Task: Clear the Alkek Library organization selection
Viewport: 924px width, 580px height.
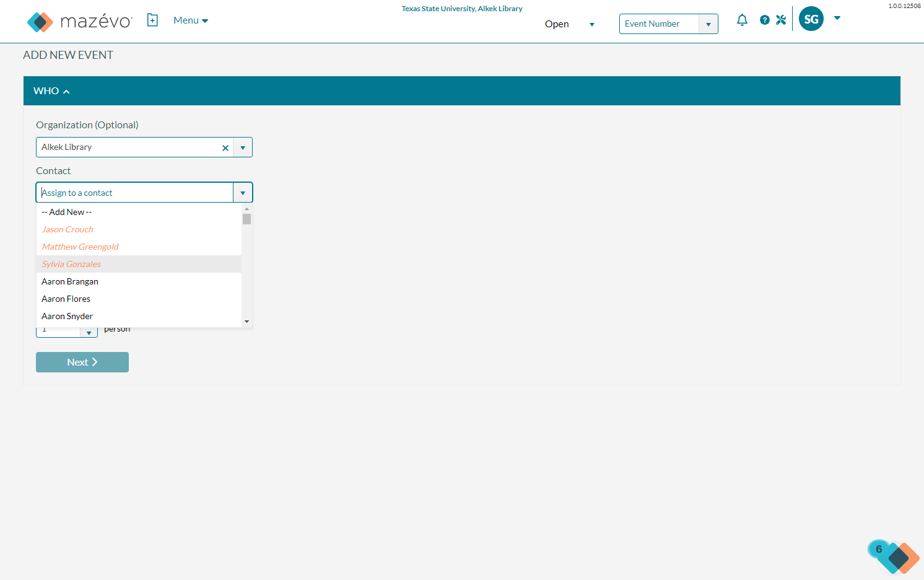Action: click(225, 147)
